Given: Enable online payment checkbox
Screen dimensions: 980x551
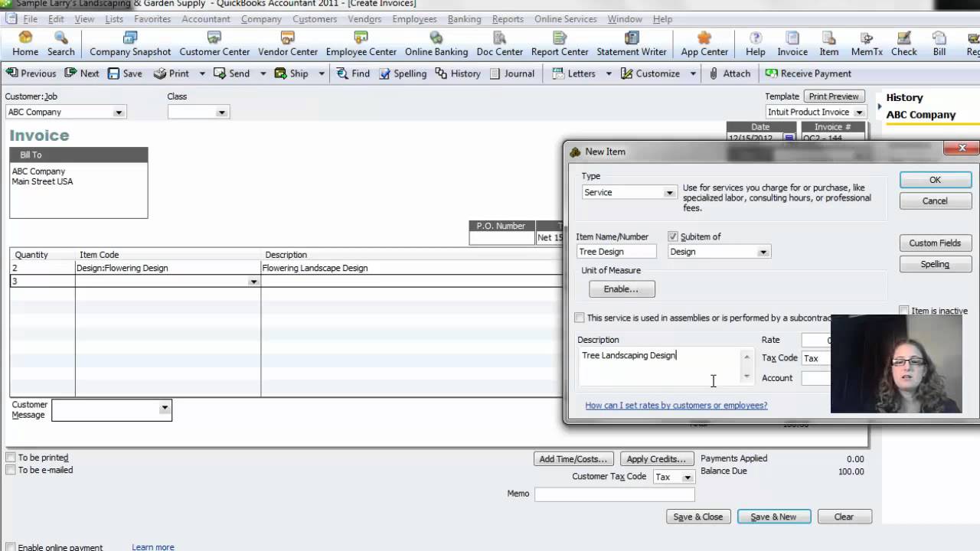Looking at the screenshot, I should pyautogui.click(x=11, y=548).
